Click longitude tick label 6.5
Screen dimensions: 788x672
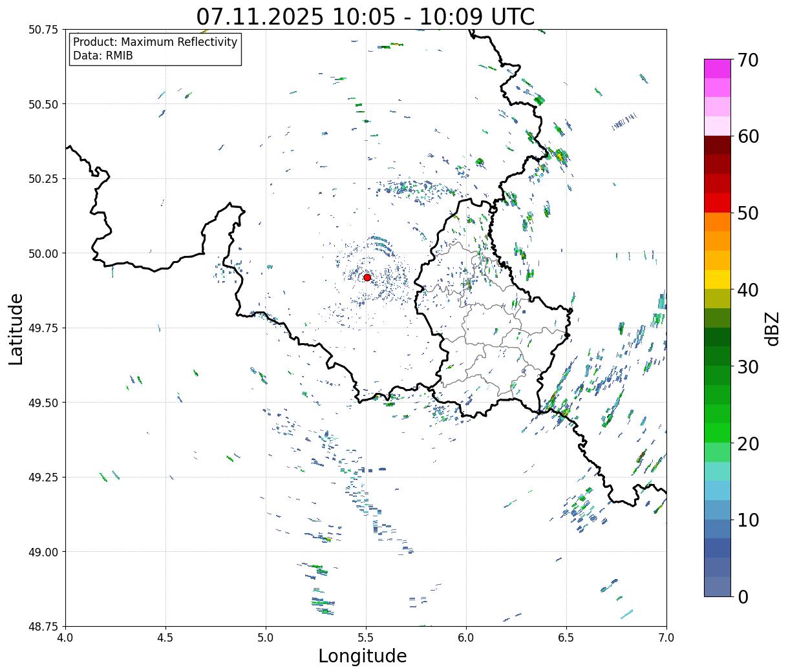566,638
